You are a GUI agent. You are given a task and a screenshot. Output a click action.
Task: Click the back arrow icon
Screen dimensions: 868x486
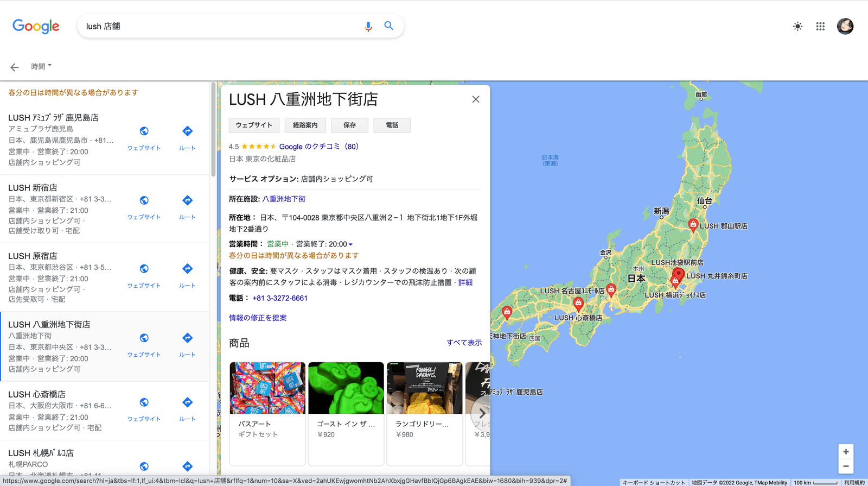point(15,67)
